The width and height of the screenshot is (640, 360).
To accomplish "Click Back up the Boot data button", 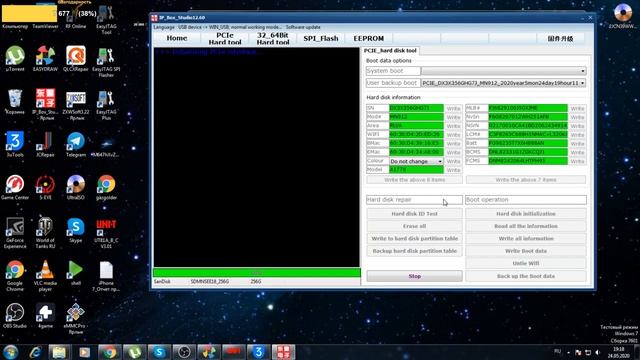I will 526,276.
